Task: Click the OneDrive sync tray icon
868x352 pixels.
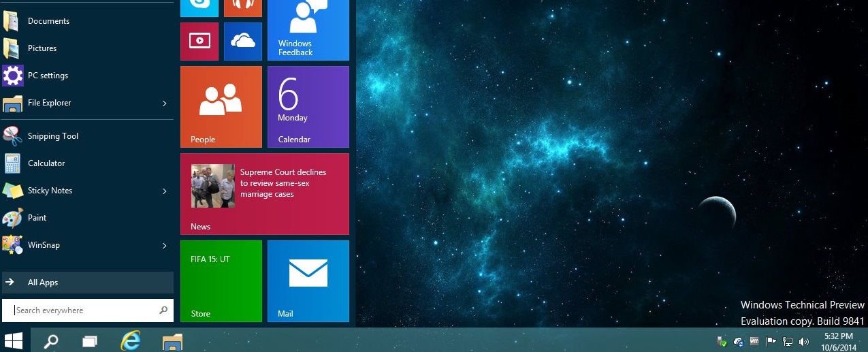Action: 739,341
